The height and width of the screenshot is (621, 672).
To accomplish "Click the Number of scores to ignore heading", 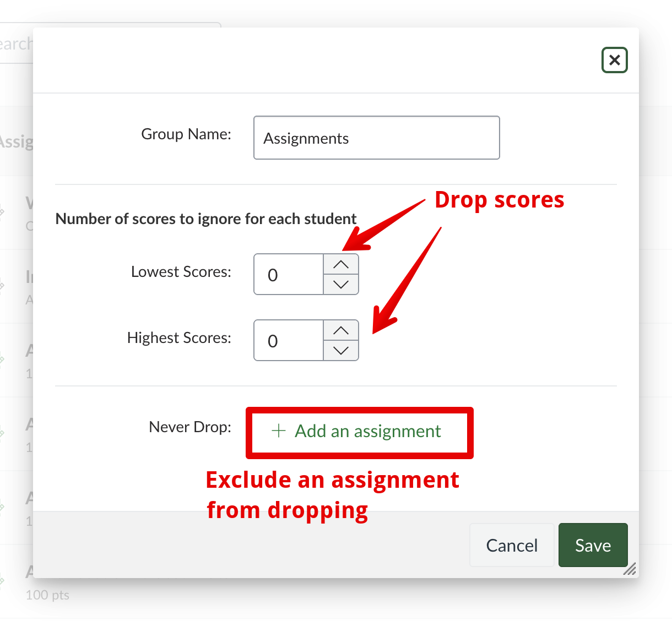I will (206, 219).
